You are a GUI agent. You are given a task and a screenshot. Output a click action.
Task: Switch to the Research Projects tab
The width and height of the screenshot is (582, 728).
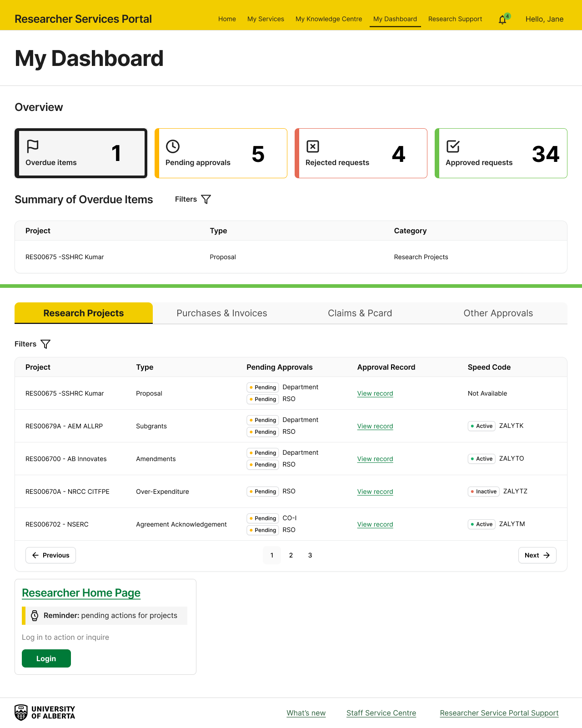point(84,313)
